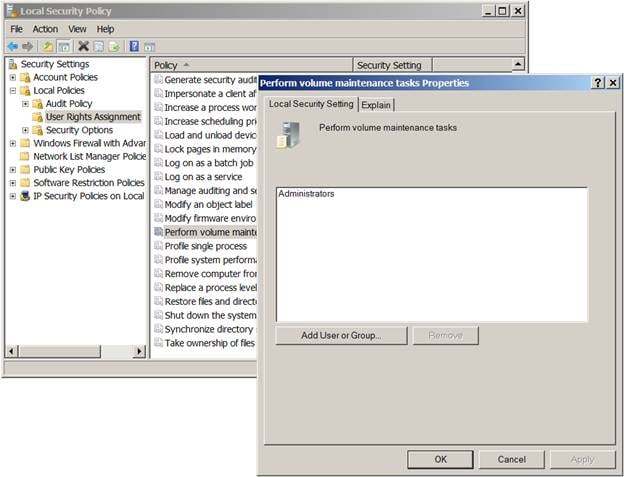
Task: Click the Log on as a service icon
Action: tap(158, 176)
